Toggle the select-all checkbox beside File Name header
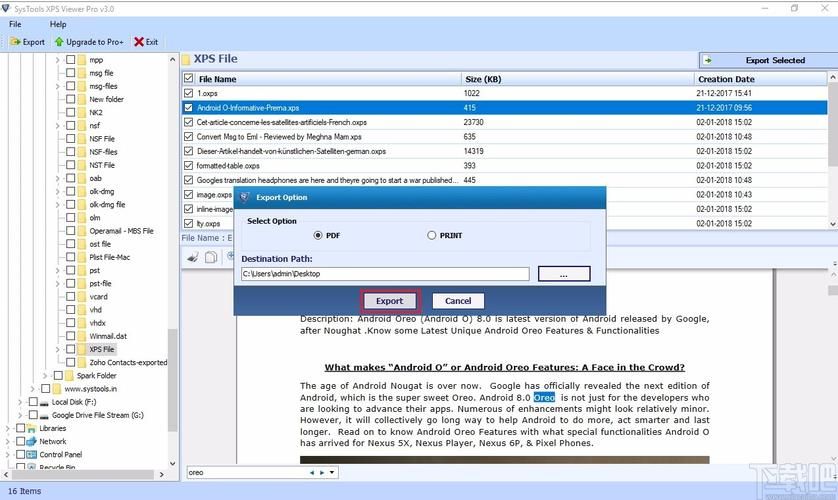This screenshot has width=838, height=500. point(189,79)
